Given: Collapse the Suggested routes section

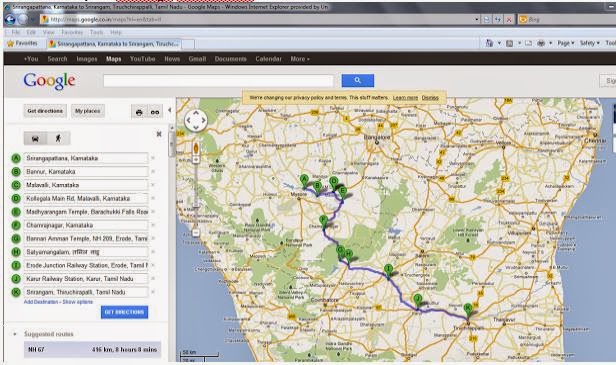Looking at the screenshot, I should (x=15, y=334).
